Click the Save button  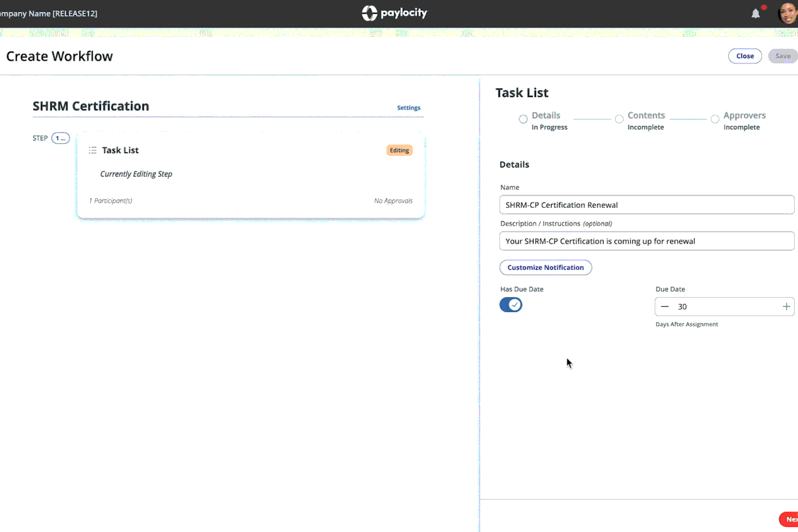(x=783, y=56)
